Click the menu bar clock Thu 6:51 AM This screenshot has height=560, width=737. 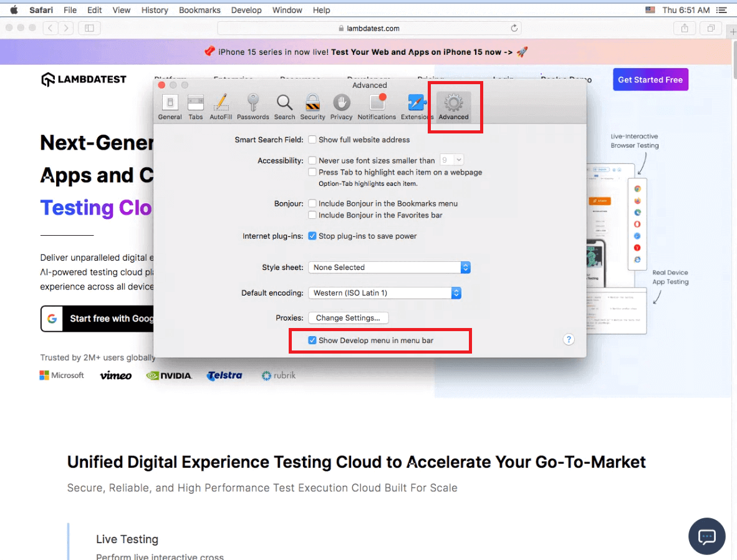coord(686,10)
